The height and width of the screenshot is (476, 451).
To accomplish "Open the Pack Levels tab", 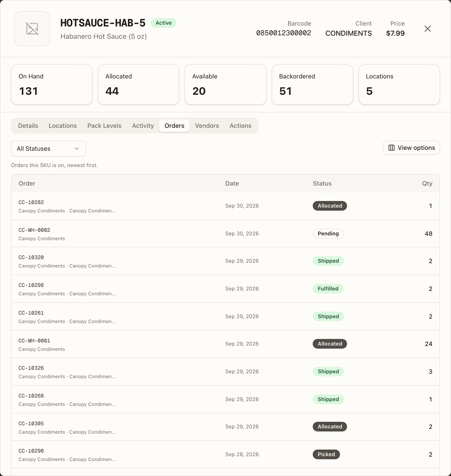I will tap(104, 126).
